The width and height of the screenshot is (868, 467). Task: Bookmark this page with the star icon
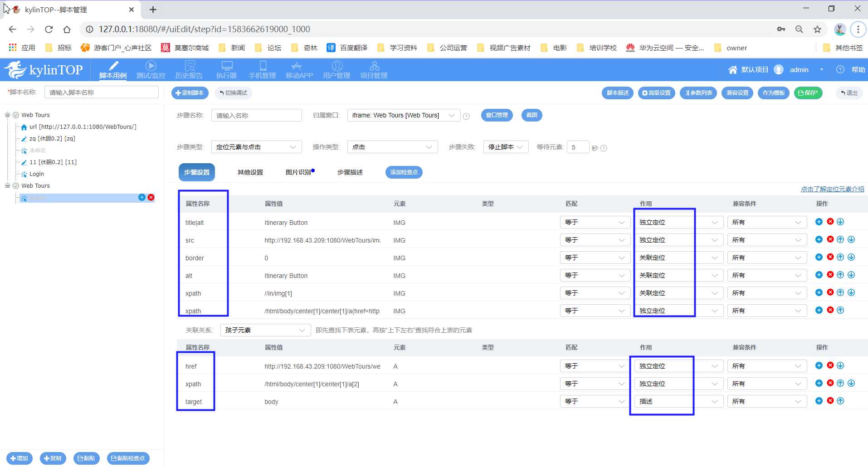[817, 29]
